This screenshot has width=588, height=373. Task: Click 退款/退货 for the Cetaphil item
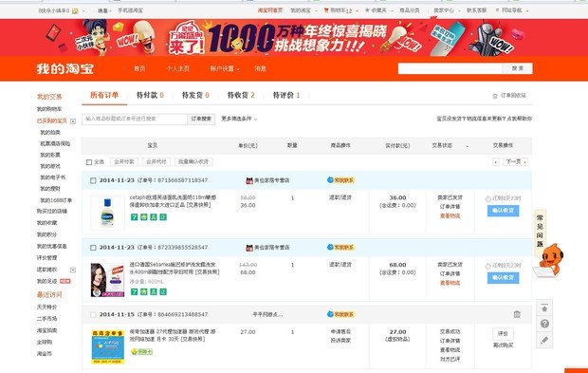click(340, 197)
